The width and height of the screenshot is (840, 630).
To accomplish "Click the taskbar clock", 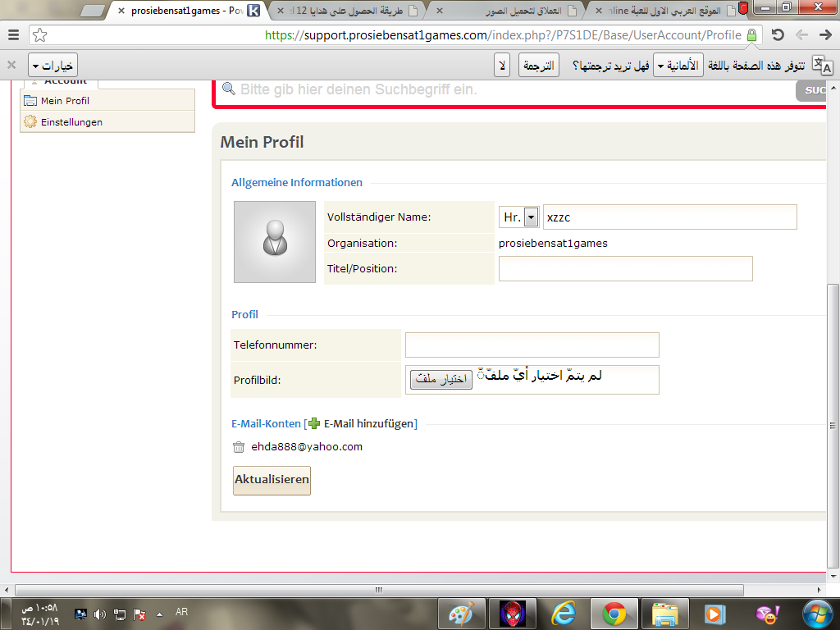I will pyautogui.click(x=40, y=614).
